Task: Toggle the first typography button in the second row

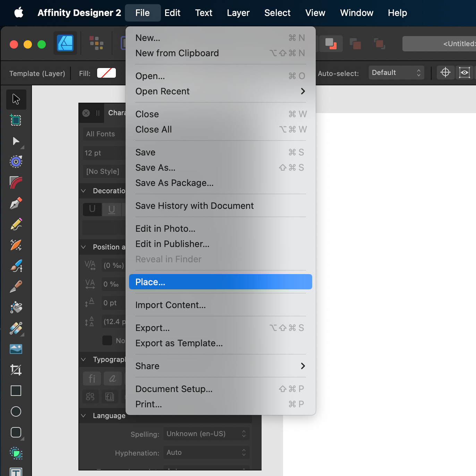Action: [x=90, y=397]
